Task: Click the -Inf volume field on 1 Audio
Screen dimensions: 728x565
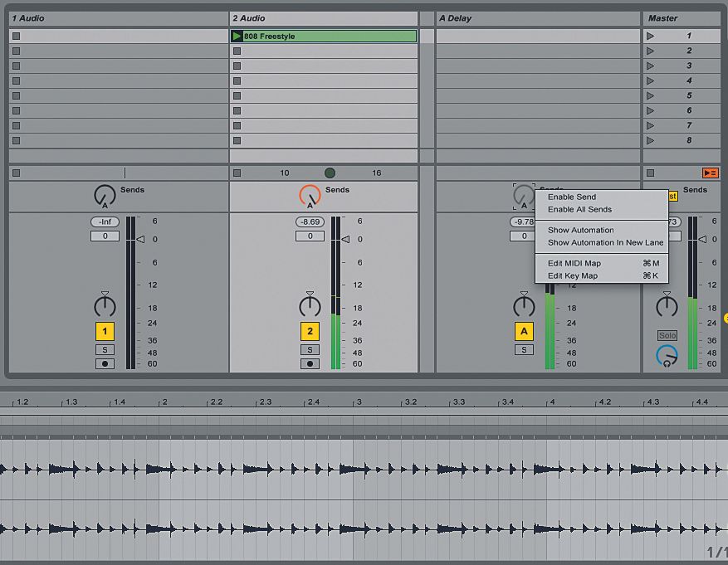Action: tap(105, 222)
